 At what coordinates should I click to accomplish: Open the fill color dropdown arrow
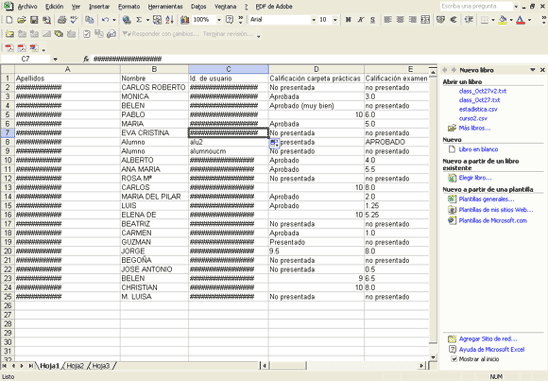coord(511,20)
